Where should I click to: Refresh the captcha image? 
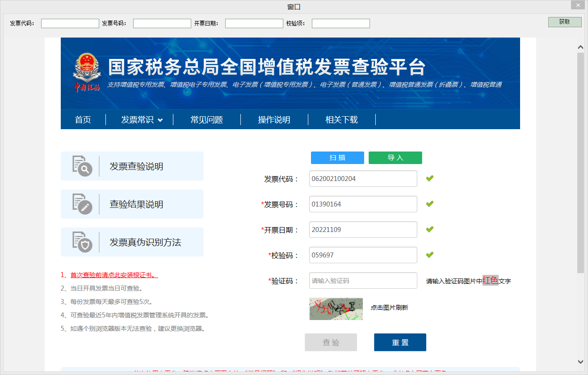click(x=336, y=309)
